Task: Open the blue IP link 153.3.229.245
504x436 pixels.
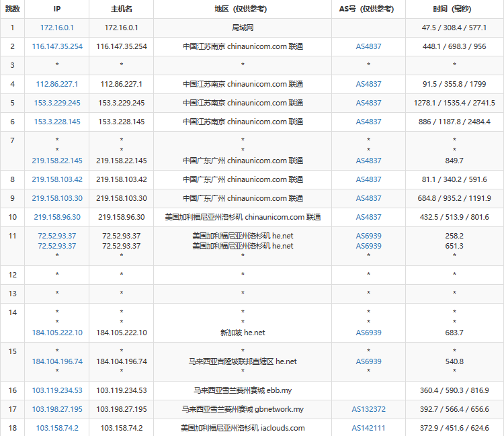Action: pyautogui.click(x=57, y=103)
